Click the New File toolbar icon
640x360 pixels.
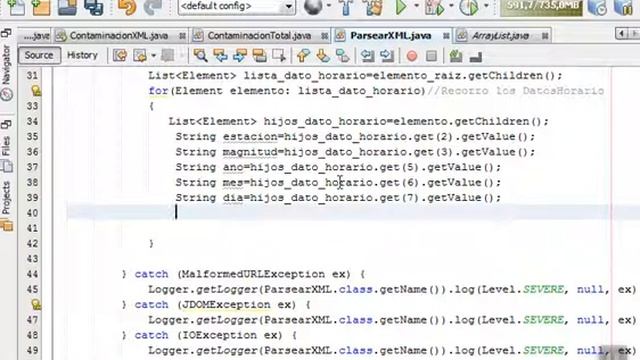(16, 7)
